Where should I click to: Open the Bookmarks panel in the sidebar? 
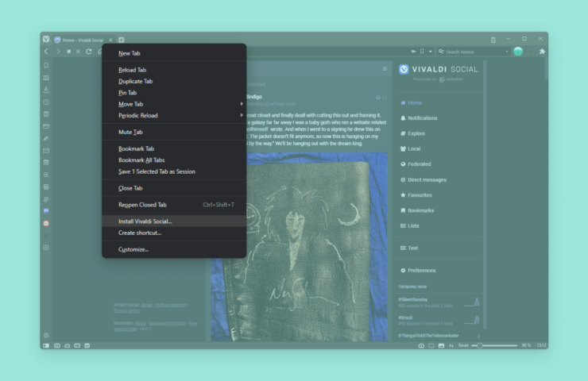pyautogui.click(x=46, y=66)
